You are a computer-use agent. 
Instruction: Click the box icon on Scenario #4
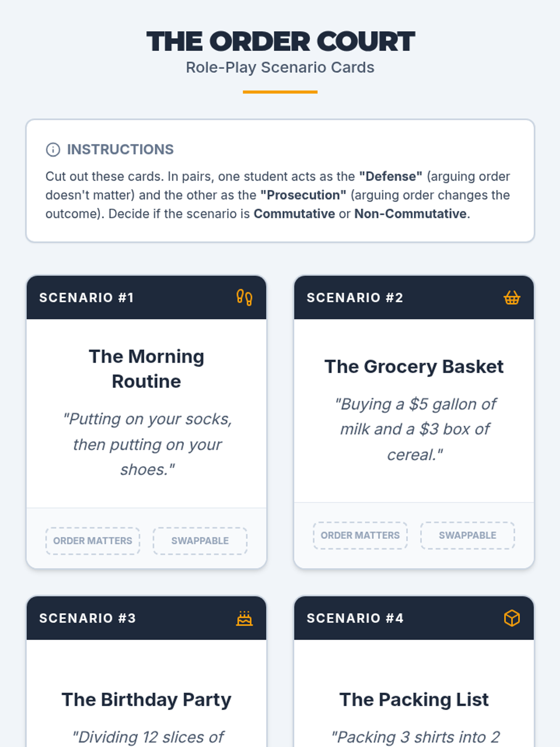(x=511, y=618)
